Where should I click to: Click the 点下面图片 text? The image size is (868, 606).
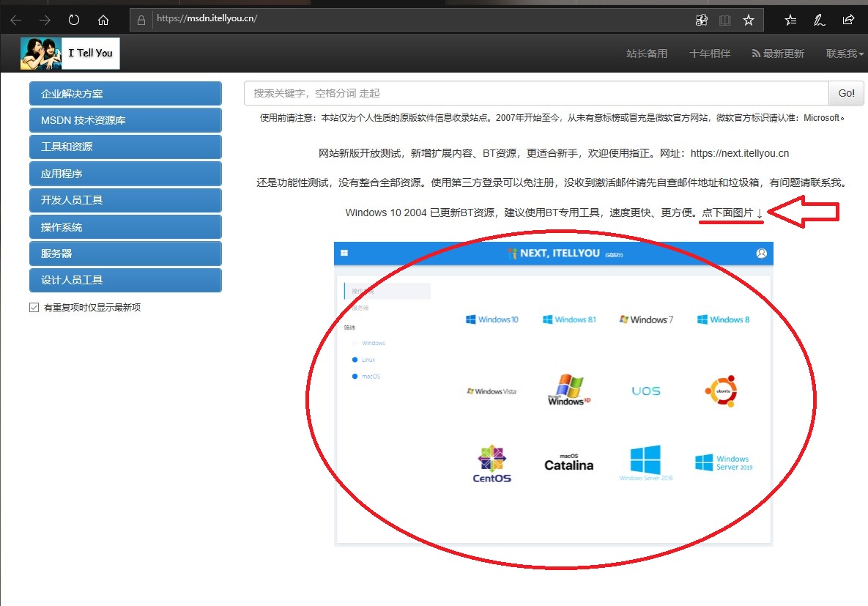coord(727,213)
